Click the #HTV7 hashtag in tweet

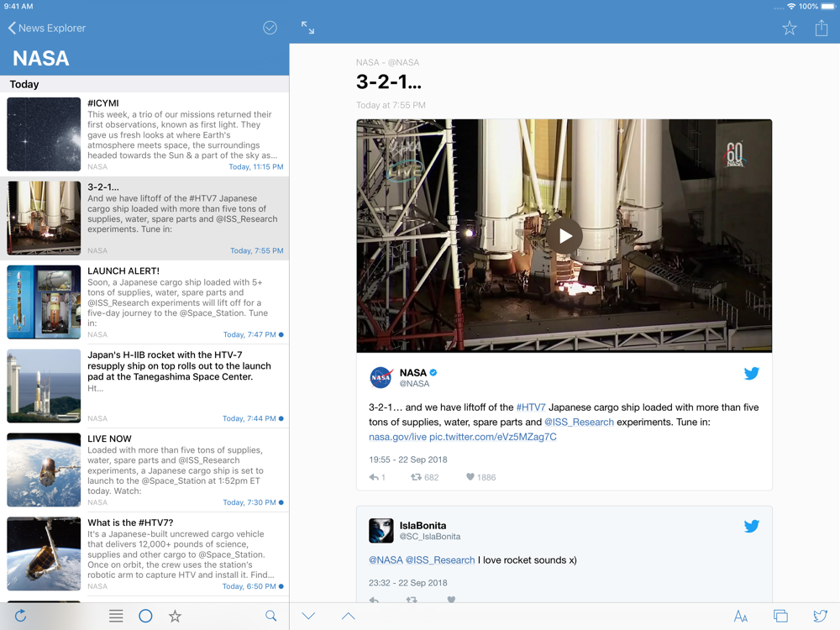pos(530,407)
